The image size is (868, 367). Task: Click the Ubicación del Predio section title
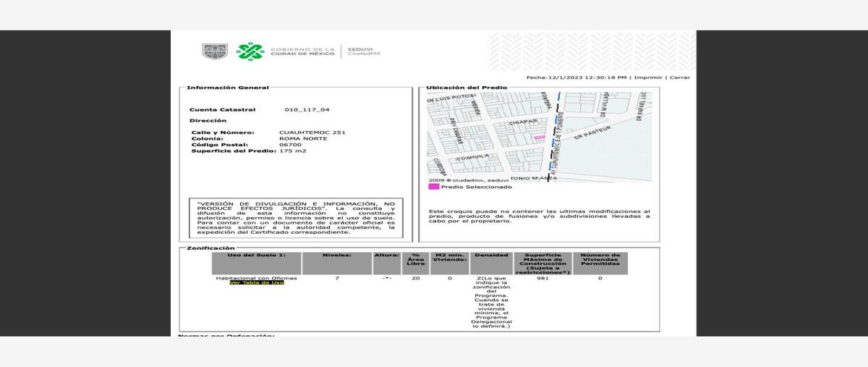(467, 88)
